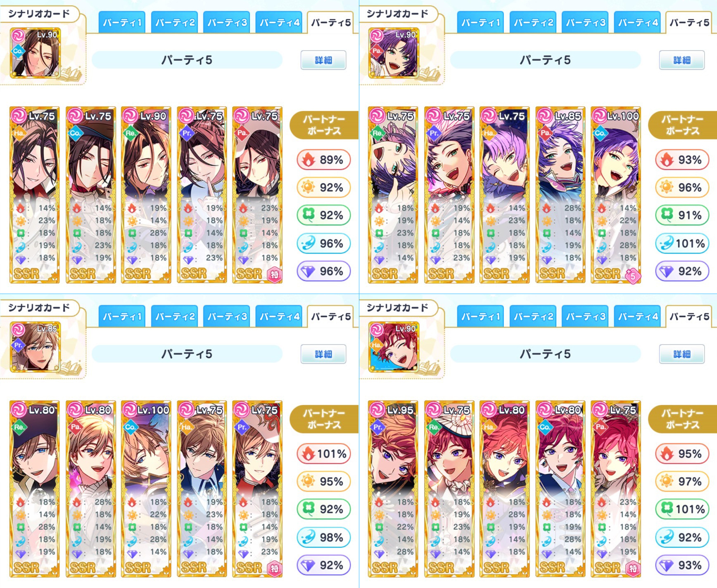Click the 96% sun bonus badge in top-right panel

point(682,187)
